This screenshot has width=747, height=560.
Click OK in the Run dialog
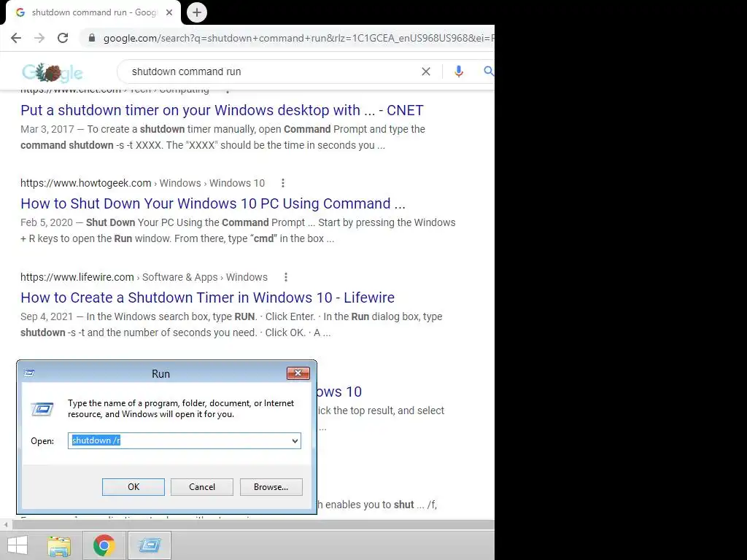[133, 487]
